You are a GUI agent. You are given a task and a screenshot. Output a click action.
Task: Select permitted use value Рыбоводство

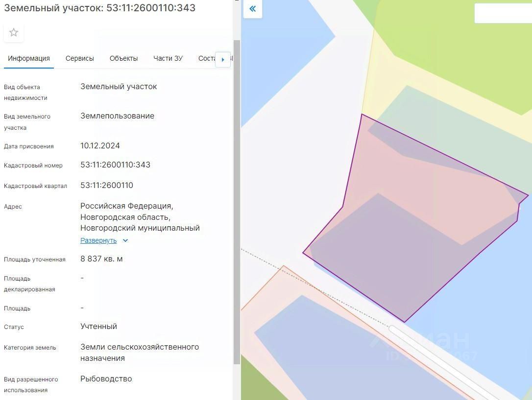[x=106, y=379]
